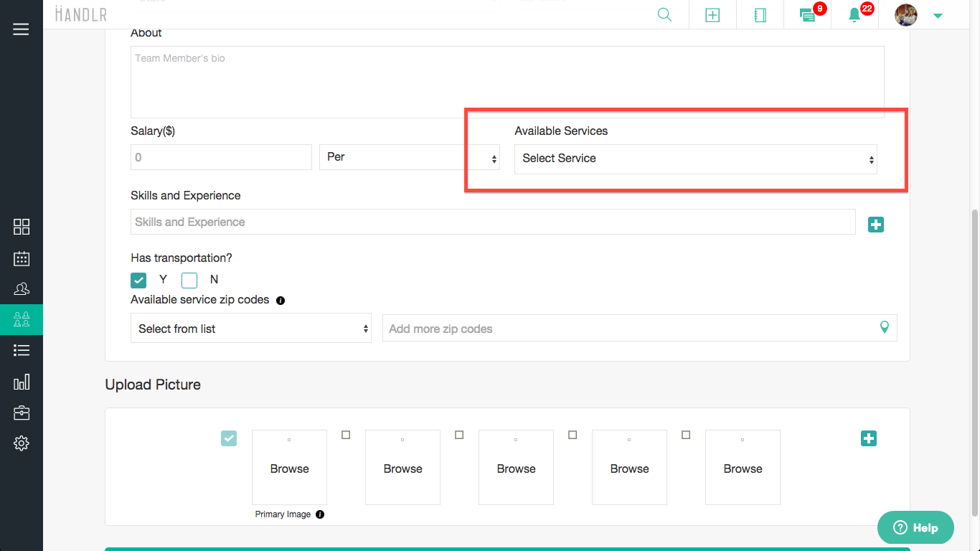Image resolution: width=980 pixels, height=551 pixels.
Task: Check the N transportation checkbox
Action: pyautogui.click(x=189, y=280)
